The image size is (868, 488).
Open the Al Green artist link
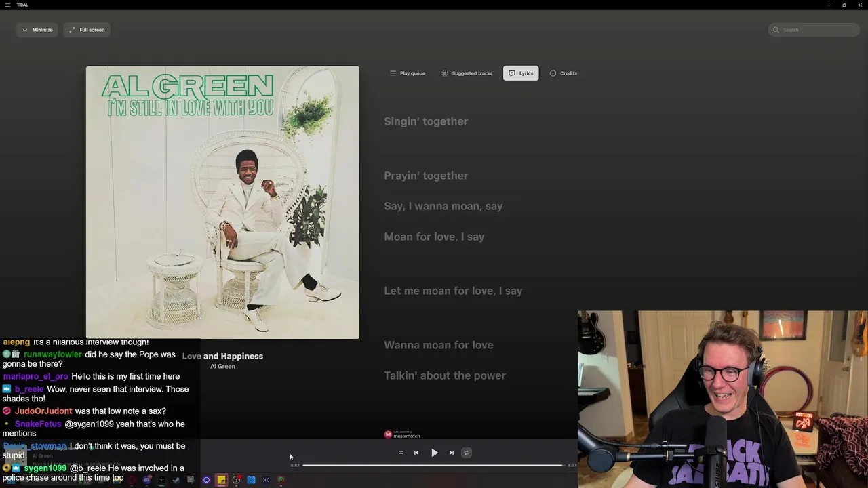click(222, 367)
